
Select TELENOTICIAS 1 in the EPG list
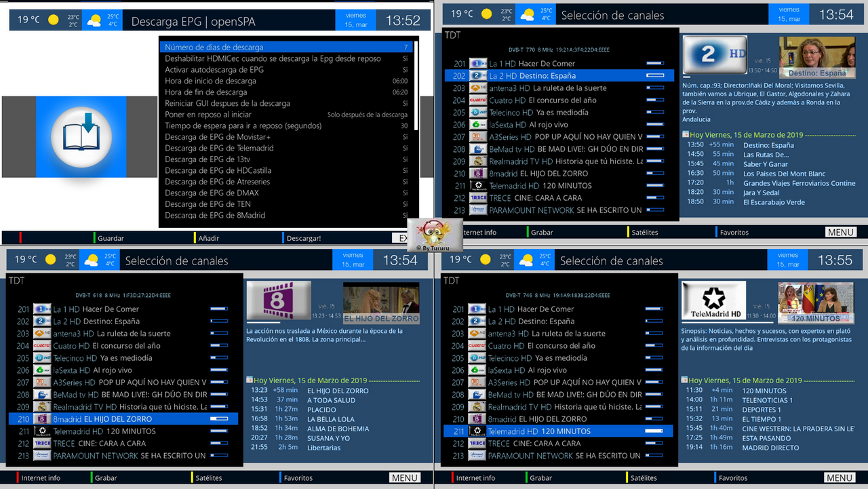[x=767, y=400]
